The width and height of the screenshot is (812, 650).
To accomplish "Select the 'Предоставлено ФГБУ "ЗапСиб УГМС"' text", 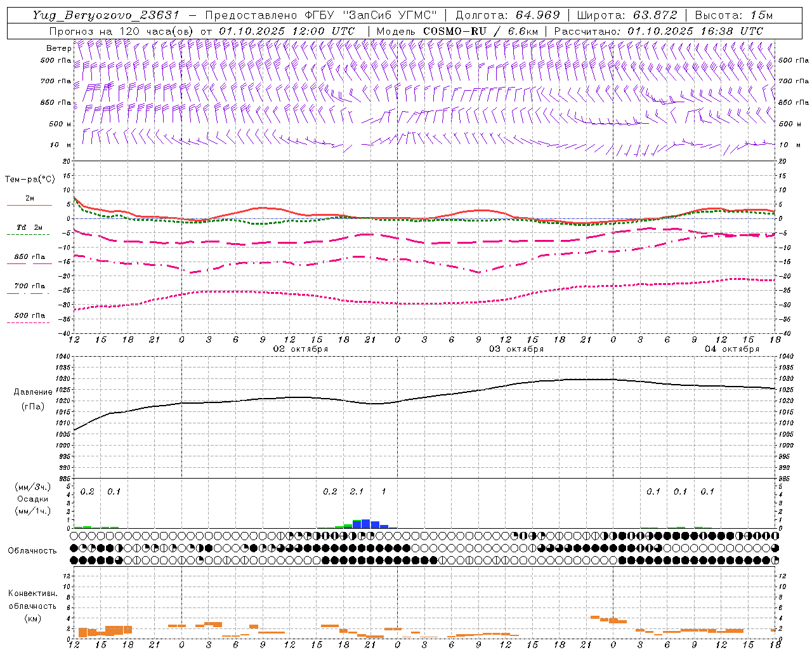I will [x=322, y=15].
